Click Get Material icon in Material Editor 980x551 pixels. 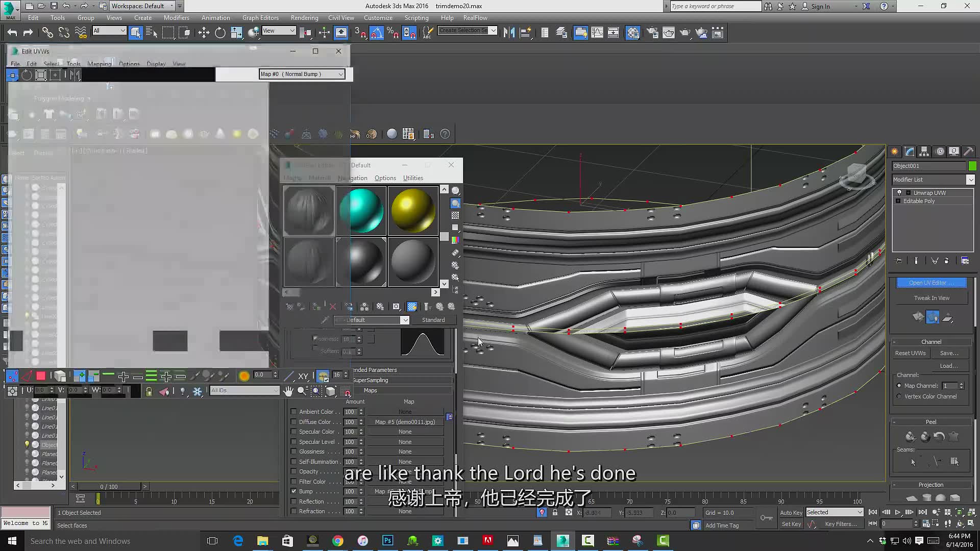coord(289,307)
